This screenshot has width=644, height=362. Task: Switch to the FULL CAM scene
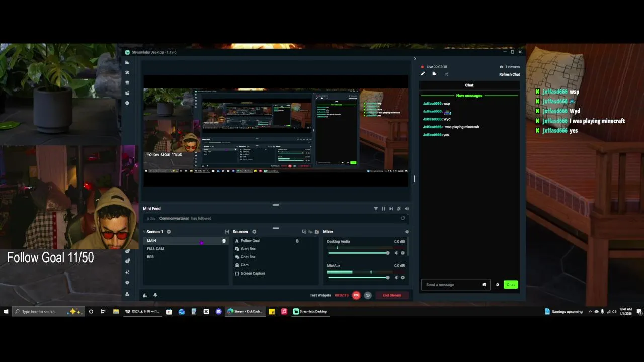coord(186,249)
